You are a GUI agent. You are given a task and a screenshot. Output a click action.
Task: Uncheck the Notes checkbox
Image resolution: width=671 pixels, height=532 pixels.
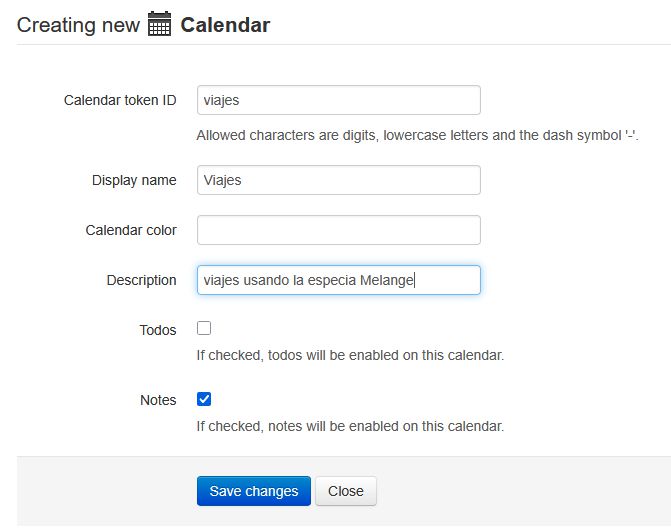pyautogui.click(x=204, y=399)
